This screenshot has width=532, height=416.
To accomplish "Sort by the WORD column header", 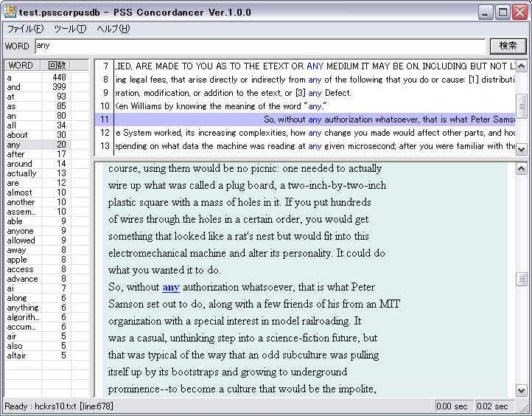I will 22,65.
